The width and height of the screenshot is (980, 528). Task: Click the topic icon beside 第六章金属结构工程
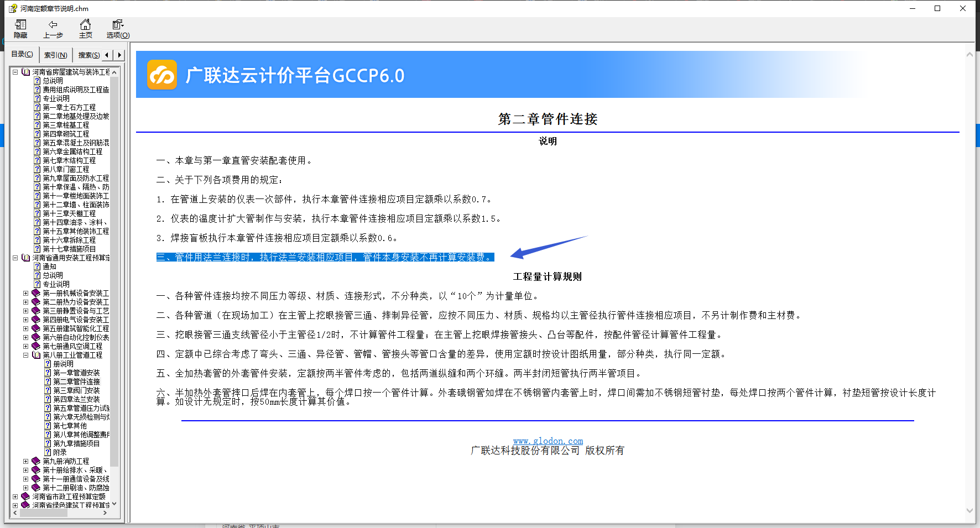pos(38,151)
